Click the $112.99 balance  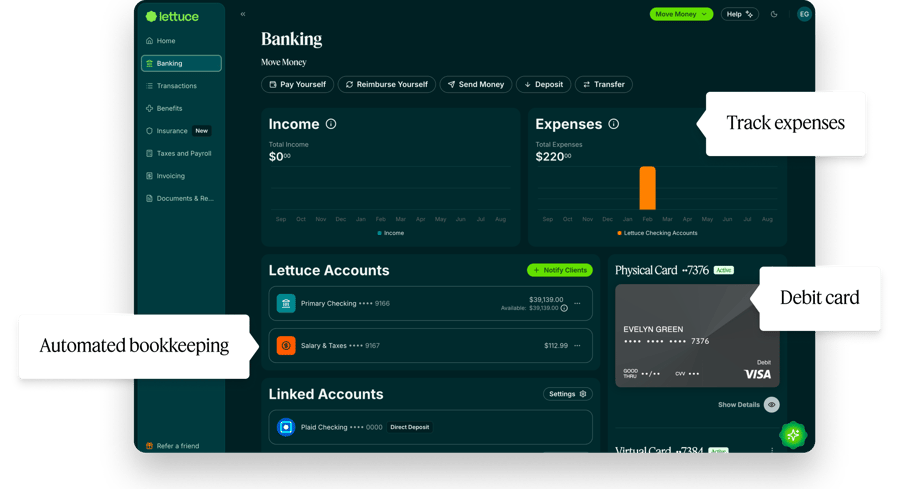556,346
